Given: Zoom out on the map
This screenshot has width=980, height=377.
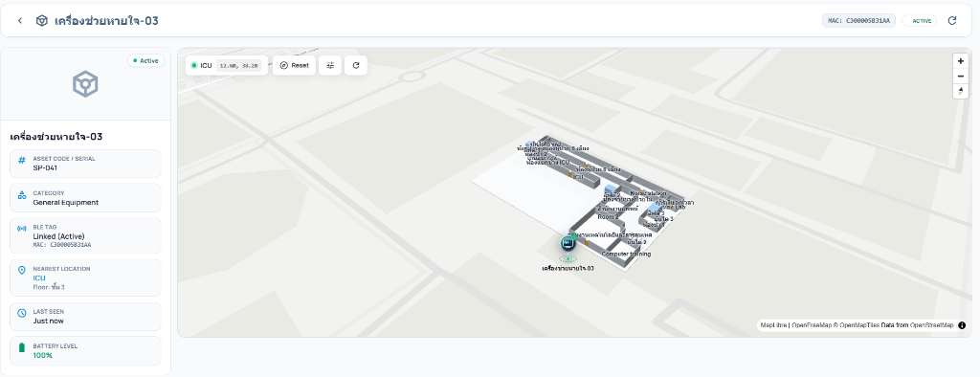Looking at the screenshot, I should click(x=960, y=77).
